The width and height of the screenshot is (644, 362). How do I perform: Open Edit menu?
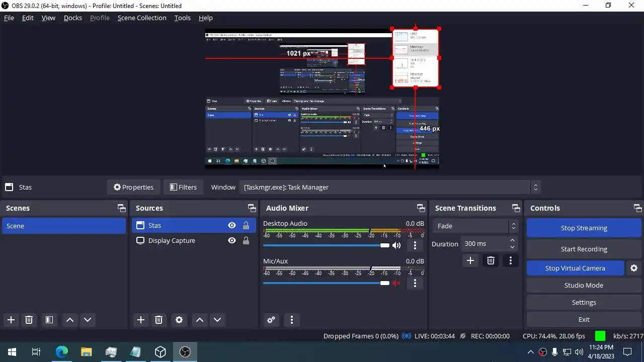28,18
